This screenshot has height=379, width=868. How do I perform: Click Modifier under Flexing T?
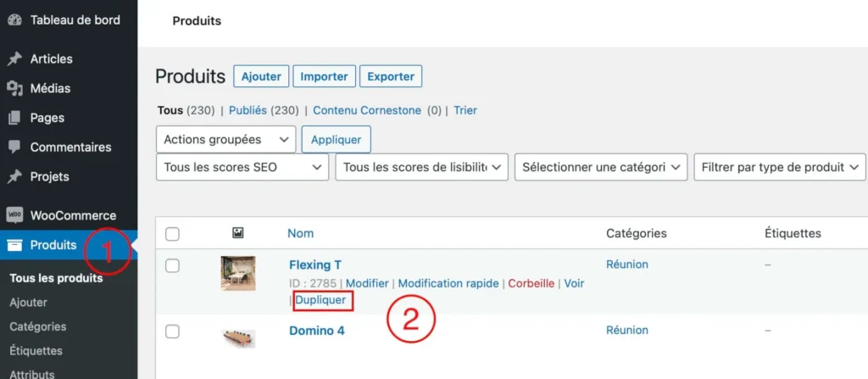click(x=367, y=283)
